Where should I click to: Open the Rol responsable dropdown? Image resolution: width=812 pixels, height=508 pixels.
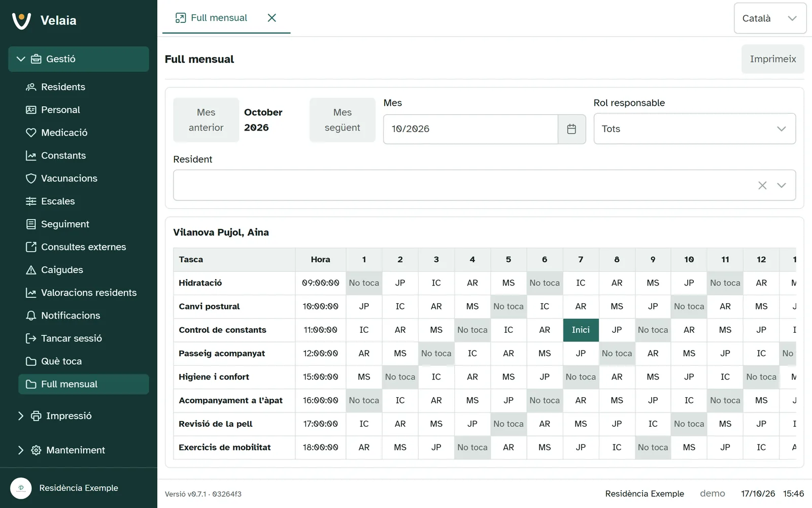(x=694, y=129)
